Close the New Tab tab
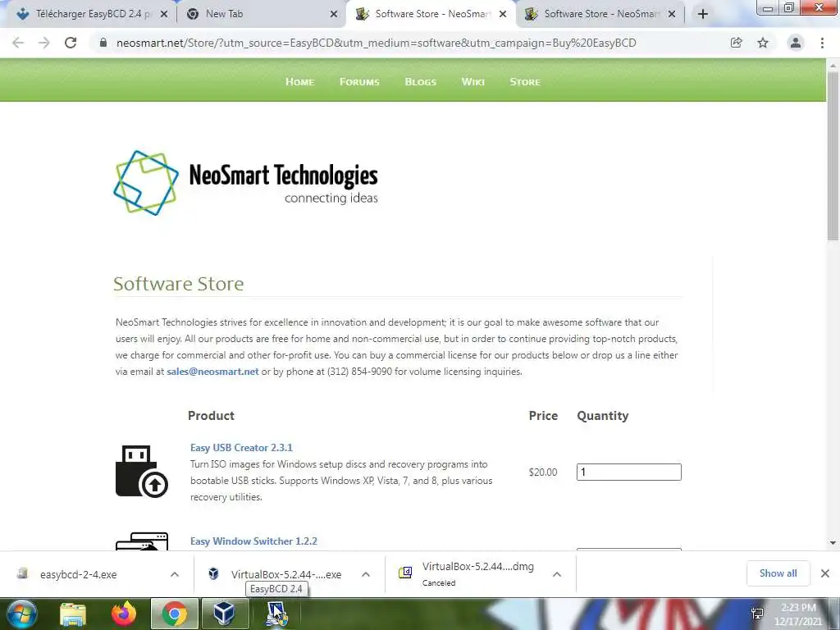This screenshot has width=840, height=630. coord(334,14)
